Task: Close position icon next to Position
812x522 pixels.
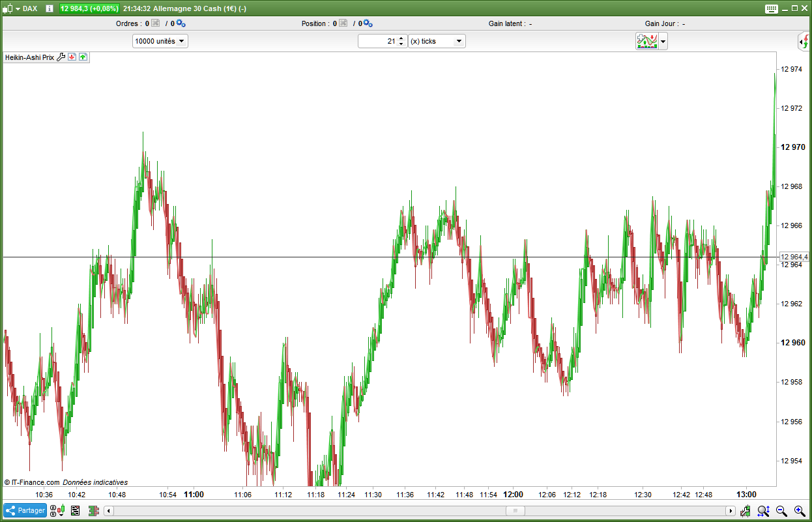Action: tap(343, 23)
